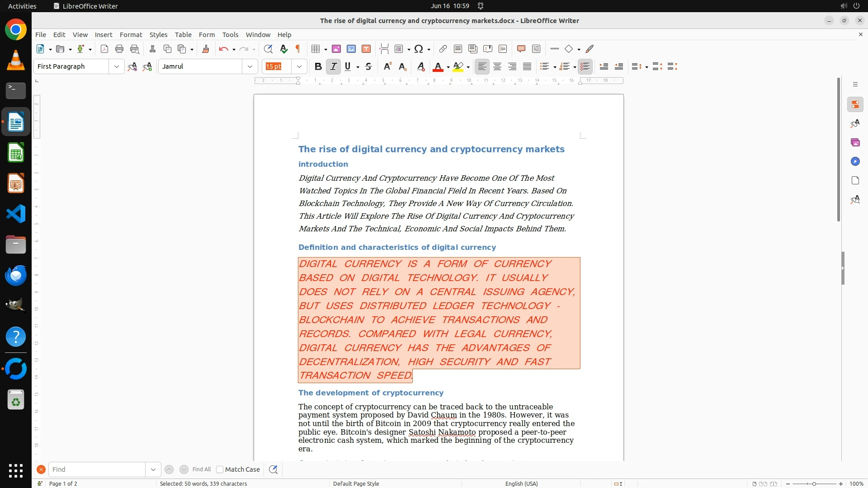Click the Clone formatting paintbrush icon
This screenshot has width=868, height=488.
pos(206,49)
